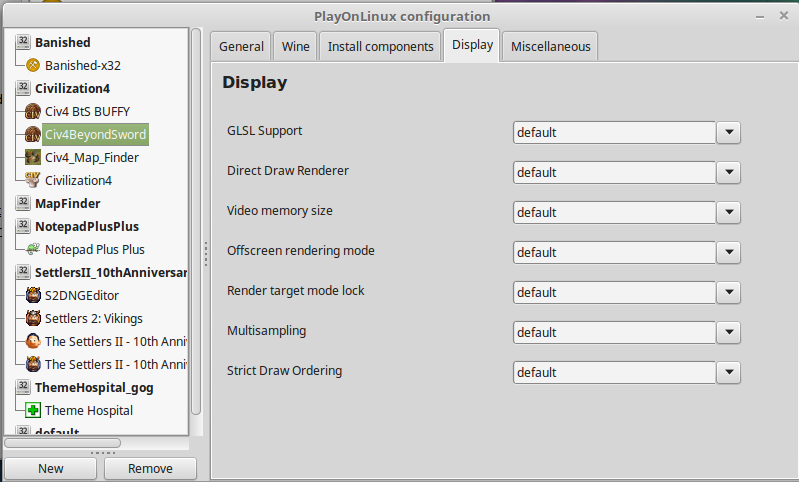Click the GLSL Support value field
The image size is (799, 482).
615,132
